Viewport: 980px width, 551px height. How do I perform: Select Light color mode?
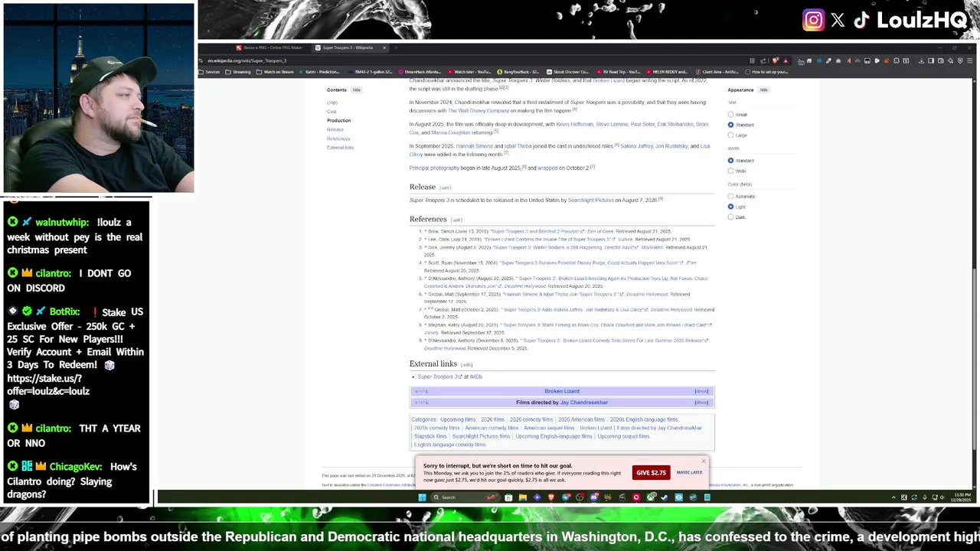point(730,207)
